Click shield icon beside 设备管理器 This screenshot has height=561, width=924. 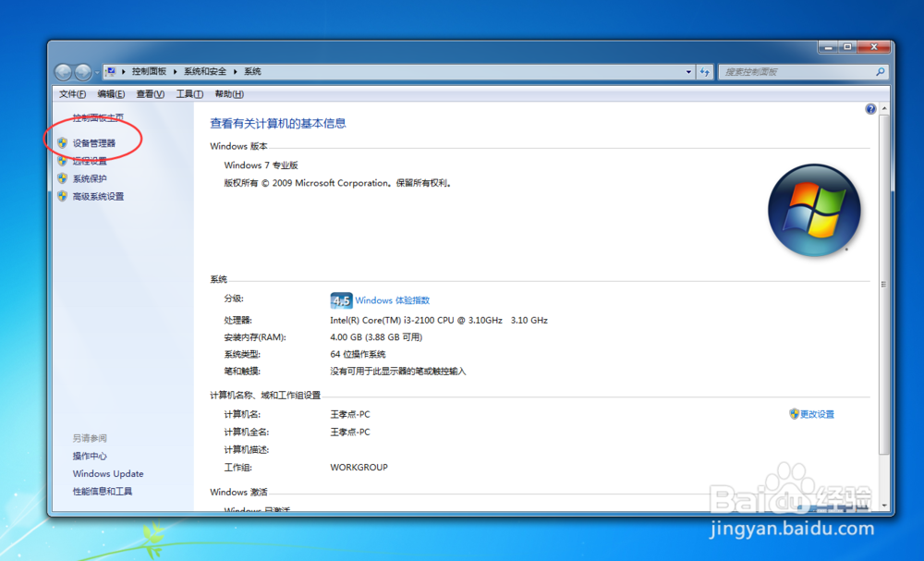(x=63, y=142)
